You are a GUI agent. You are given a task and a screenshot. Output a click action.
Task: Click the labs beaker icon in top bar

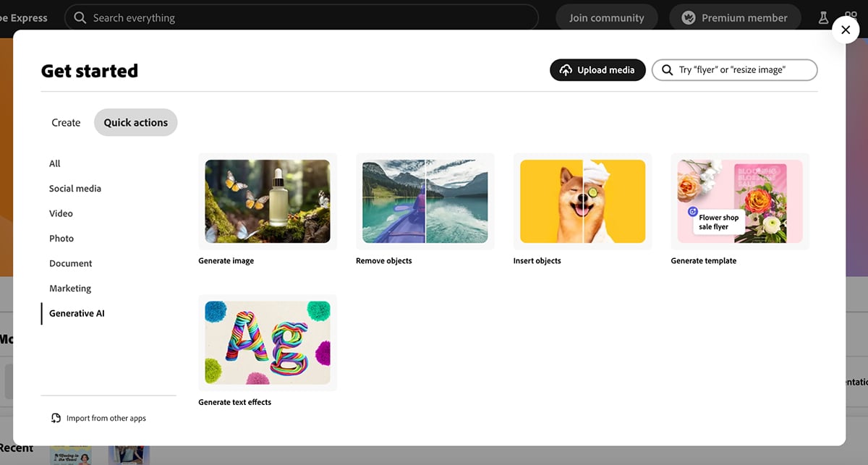click(823, 17)
